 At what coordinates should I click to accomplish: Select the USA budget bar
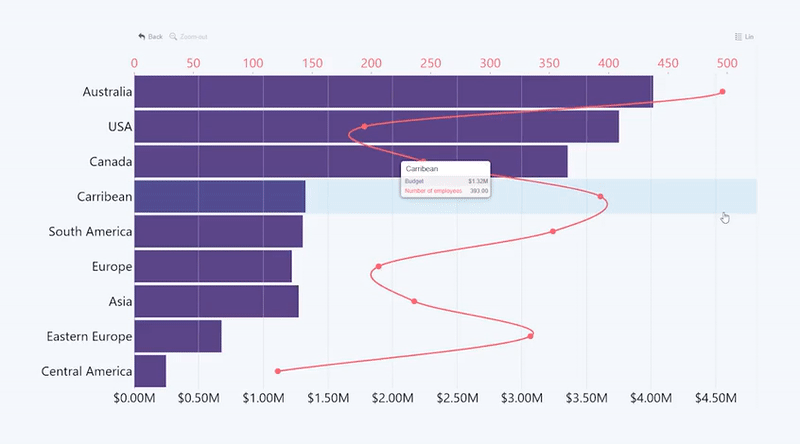coord(377,127)
